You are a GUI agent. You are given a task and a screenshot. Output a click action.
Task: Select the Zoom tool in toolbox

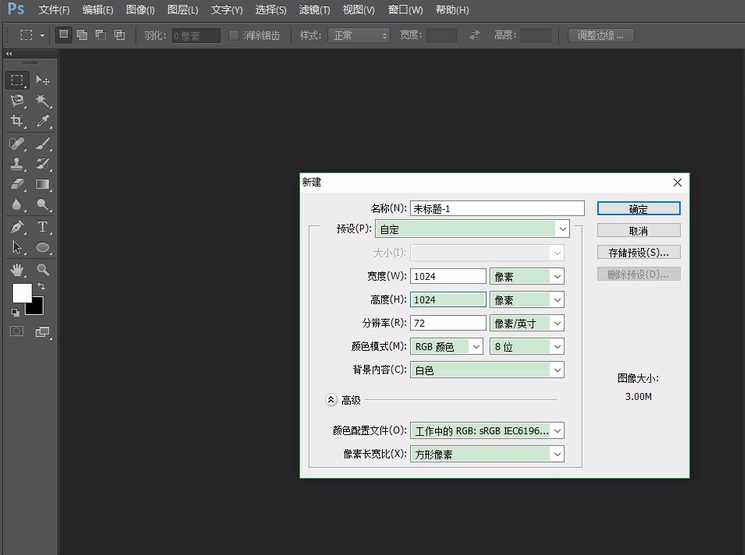point(43,270)
